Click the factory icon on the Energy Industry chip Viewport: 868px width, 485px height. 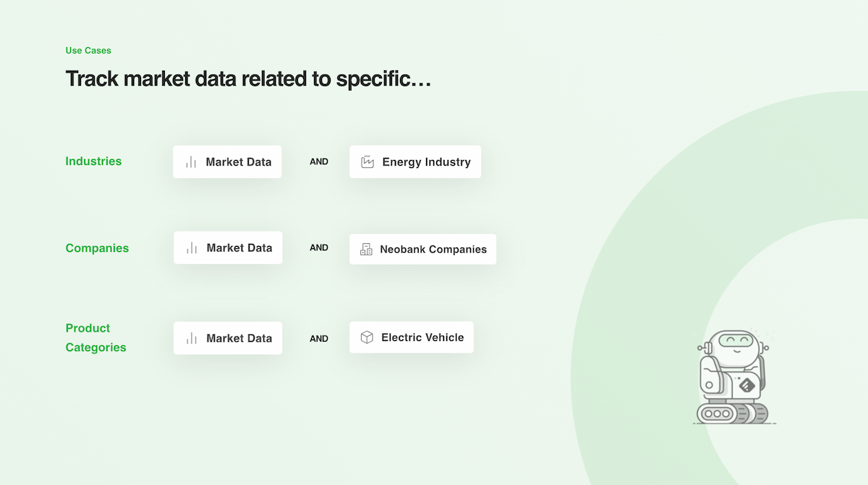pos(367,162)
